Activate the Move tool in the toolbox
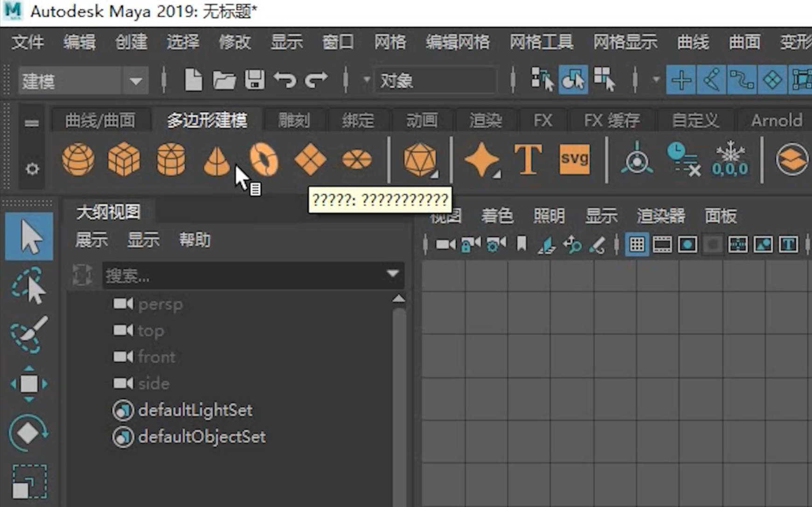 coord(29,384)
